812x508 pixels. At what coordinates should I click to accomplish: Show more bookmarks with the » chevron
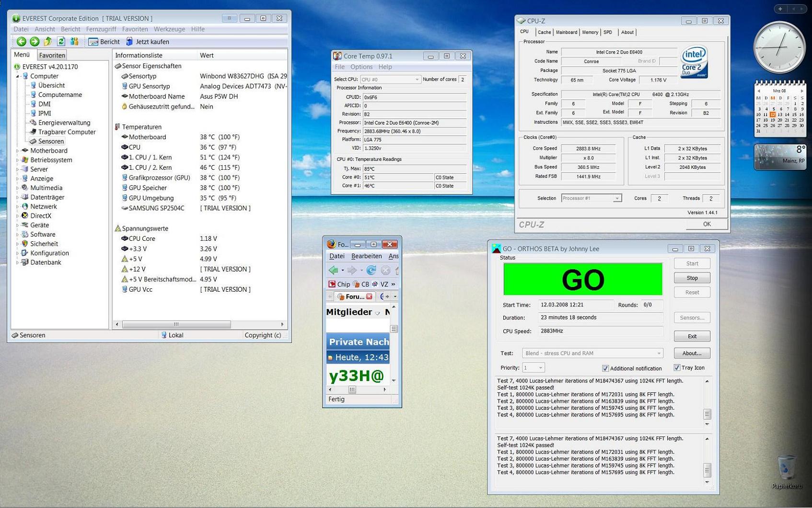coord(394,284)
